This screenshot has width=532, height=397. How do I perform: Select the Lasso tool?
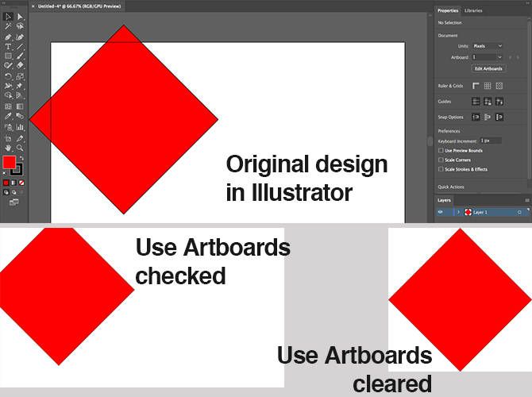(x=20, y=26)
